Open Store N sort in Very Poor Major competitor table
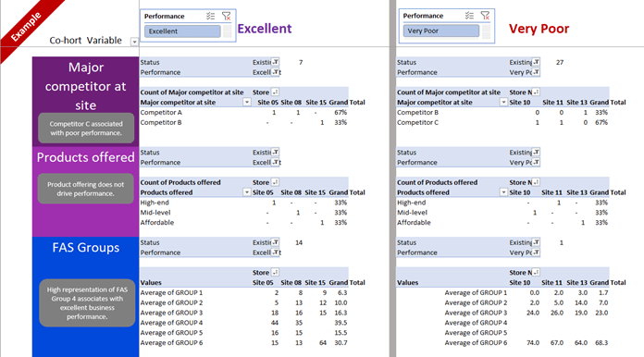This screenshot has width=644, height=357. click(x=536, y=92)
